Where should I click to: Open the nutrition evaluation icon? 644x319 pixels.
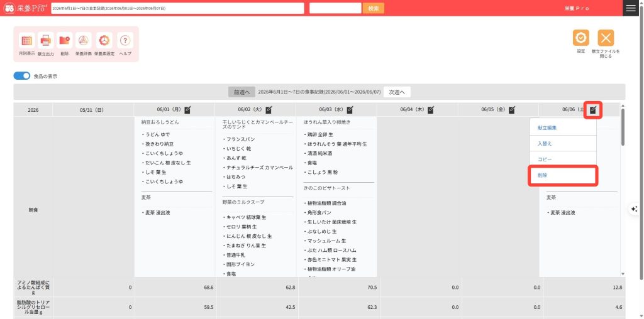tap(84, 40)
